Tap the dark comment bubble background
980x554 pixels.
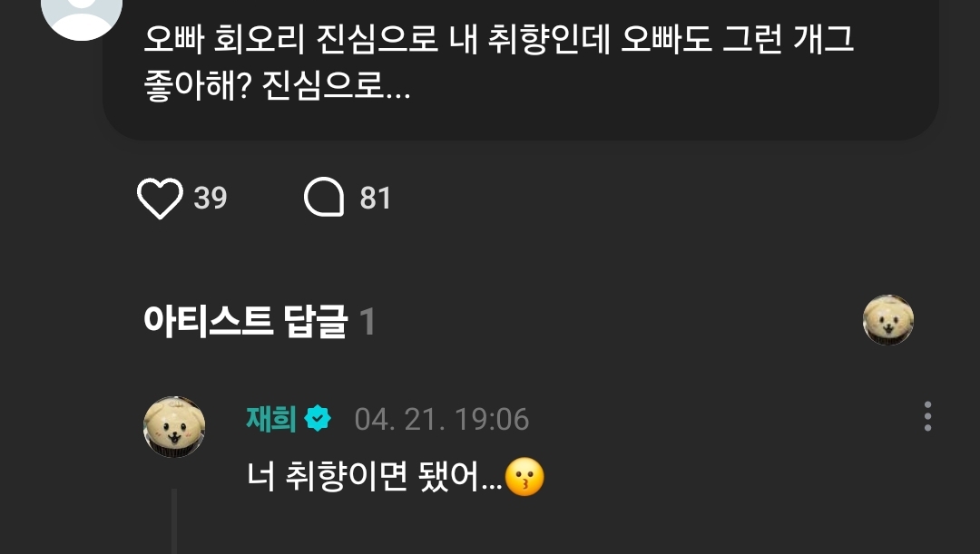click(x=521, y=69)
